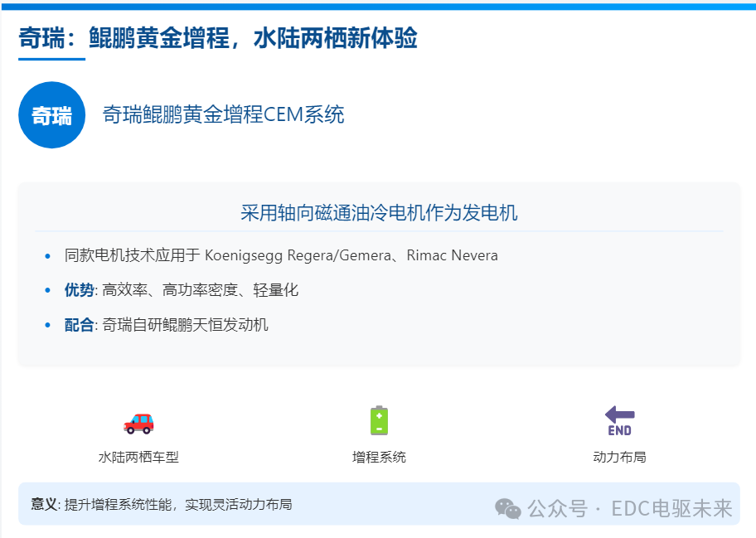This screenshot has height=538, width=756.
Task: Click the 增程系统 label
Action: (x=379, y=457)
